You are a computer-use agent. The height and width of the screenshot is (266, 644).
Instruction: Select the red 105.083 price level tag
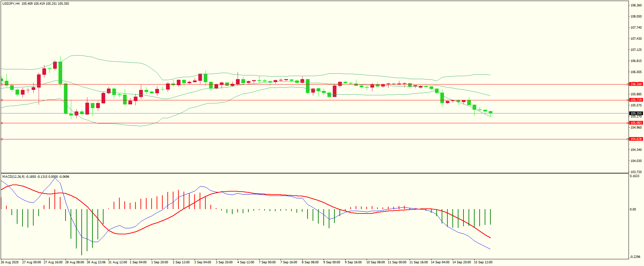[x=636, y=123]
